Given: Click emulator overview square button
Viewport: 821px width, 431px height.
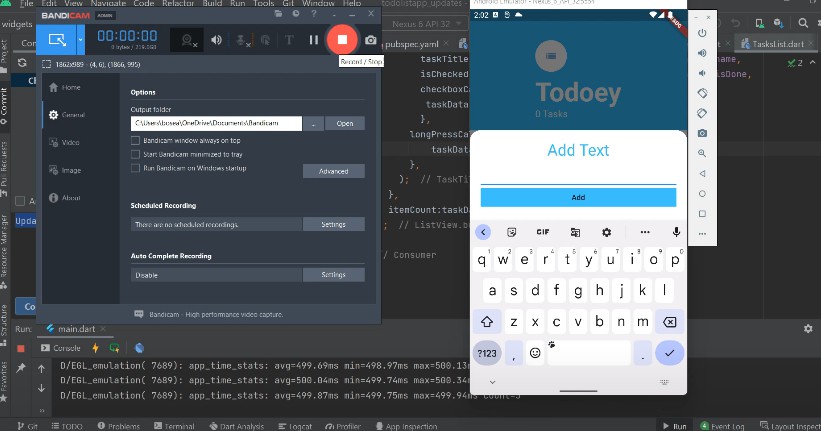Looking at the screenshot, I should coord(702,214).
